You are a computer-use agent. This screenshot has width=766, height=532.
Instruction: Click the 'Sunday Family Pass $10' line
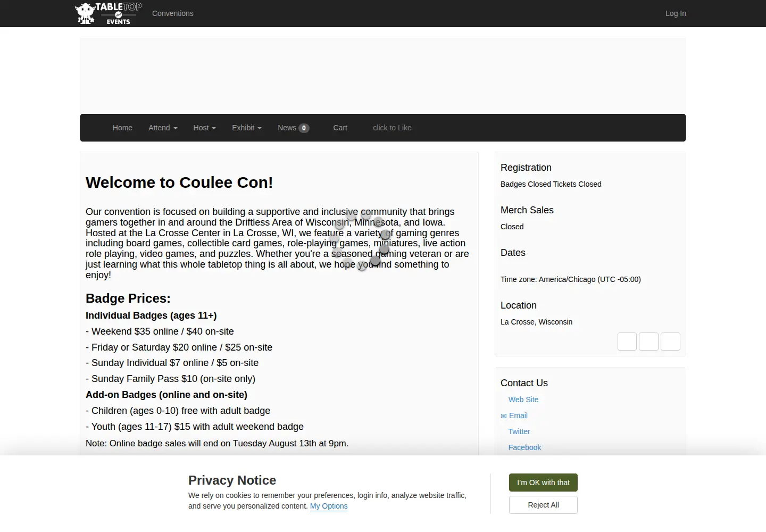pos(170,379)
